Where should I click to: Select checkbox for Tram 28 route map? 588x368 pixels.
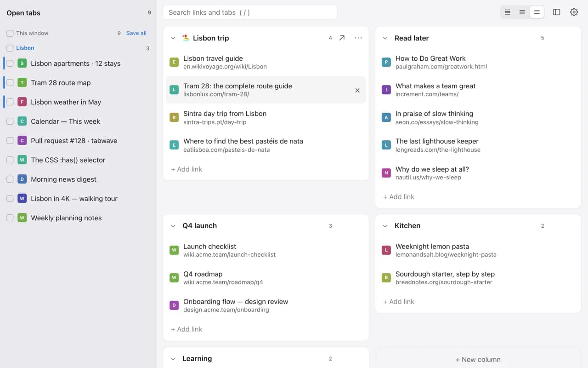point(10,83)
